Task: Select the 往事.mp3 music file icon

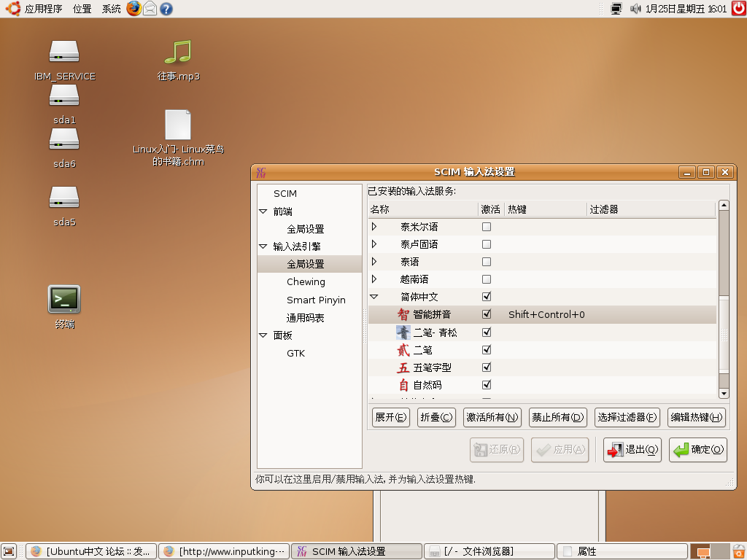Action: click(x=178, y=52)
